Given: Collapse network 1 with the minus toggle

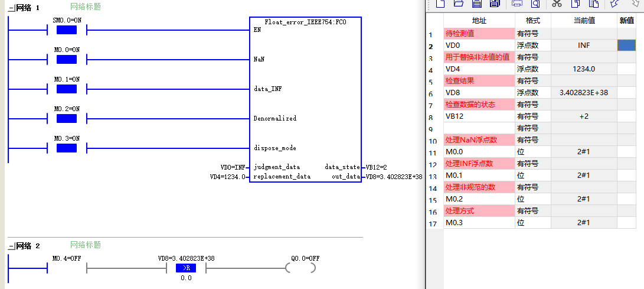Looking at the screenshot, I should 11,8.
